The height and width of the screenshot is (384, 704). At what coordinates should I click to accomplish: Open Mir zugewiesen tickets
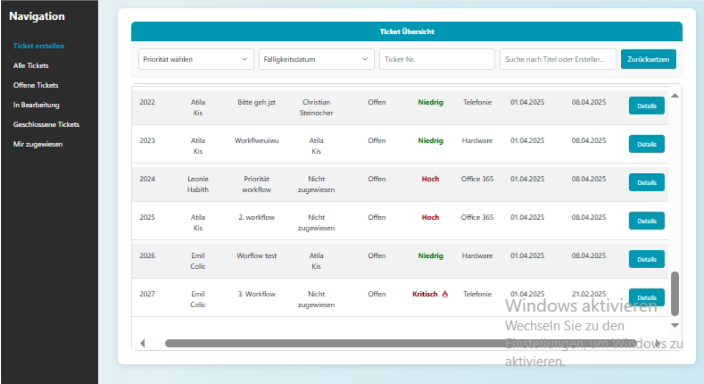pos(38,144)
